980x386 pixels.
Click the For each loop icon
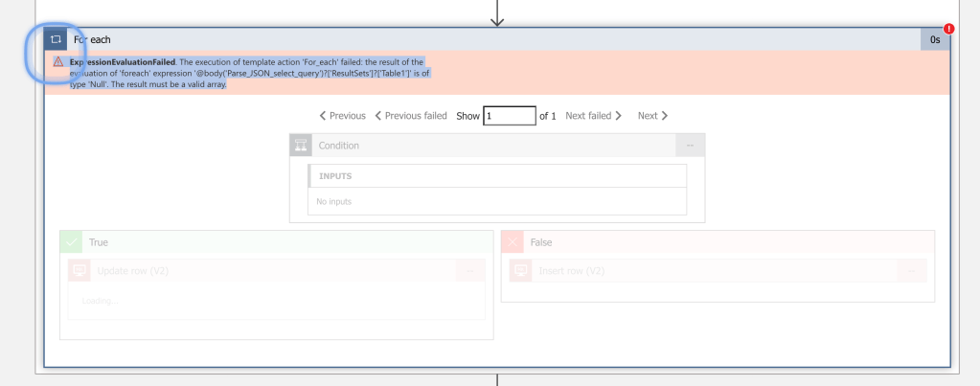pyautogui.click(x=56, y=39)
